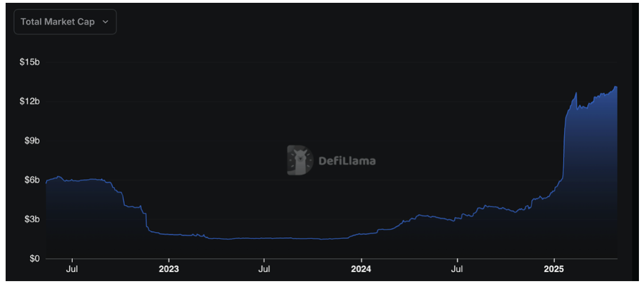The image size is (644, 289).
Task: Click the 2023 x-axis label
Action: [x=169, y=270]
